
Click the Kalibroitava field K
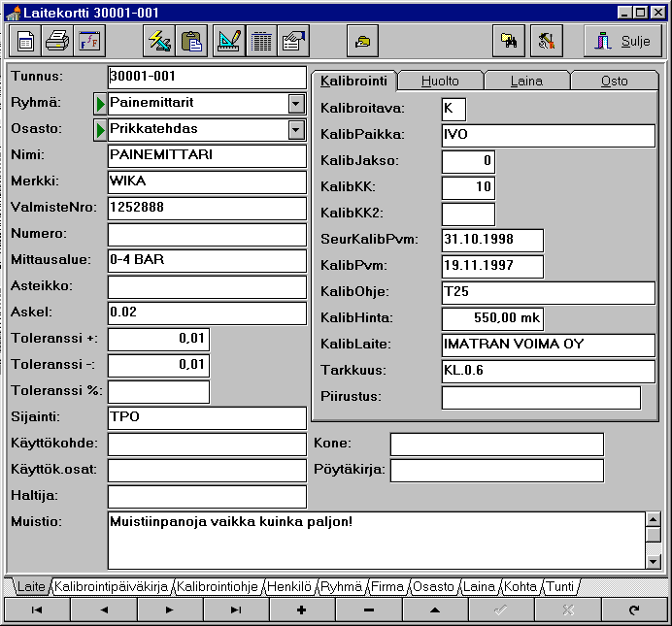pos(454,109)
